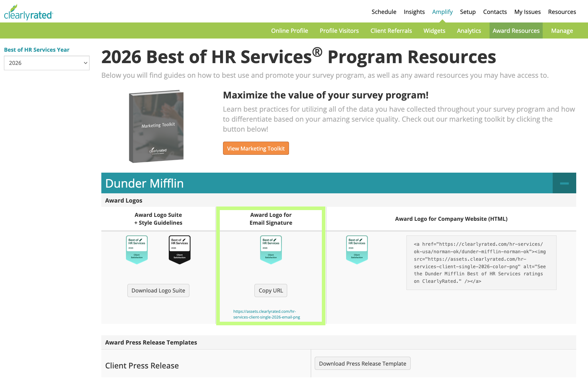Viewport: 588px width, 382px height.
Task: Click the HTML embed code box
Action: 481,263
